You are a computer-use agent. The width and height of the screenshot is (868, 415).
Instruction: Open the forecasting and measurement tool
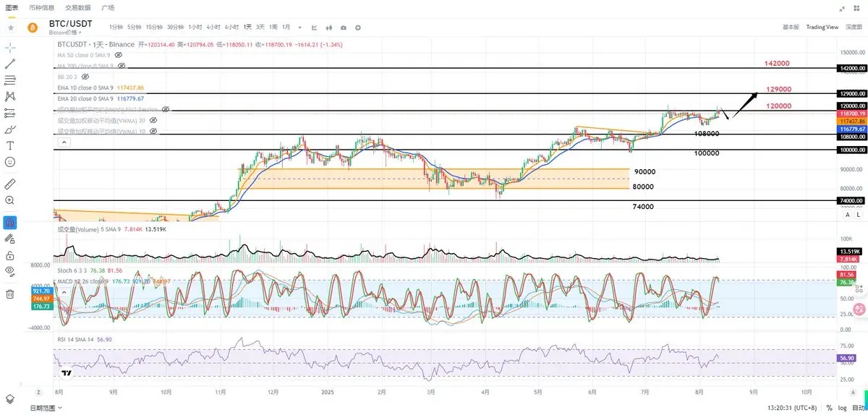10,114
